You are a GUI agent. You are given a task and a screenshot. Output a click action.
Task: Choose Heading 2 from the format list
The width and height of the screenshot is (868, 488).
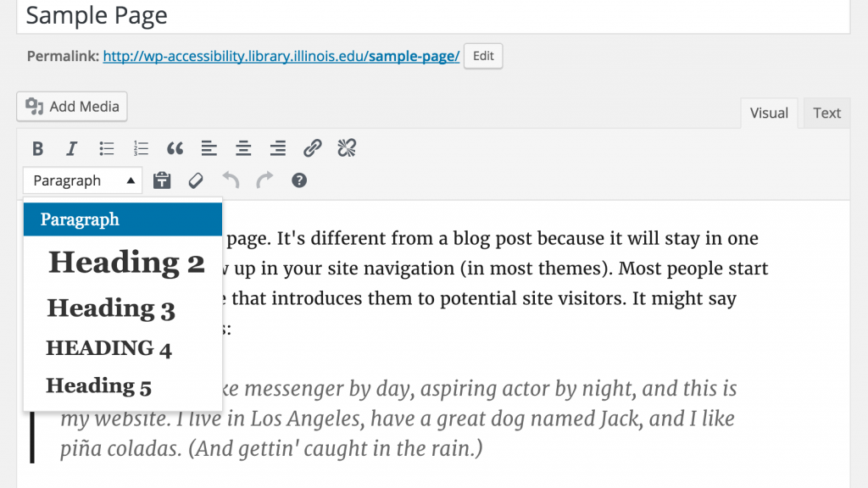[123, 263]
